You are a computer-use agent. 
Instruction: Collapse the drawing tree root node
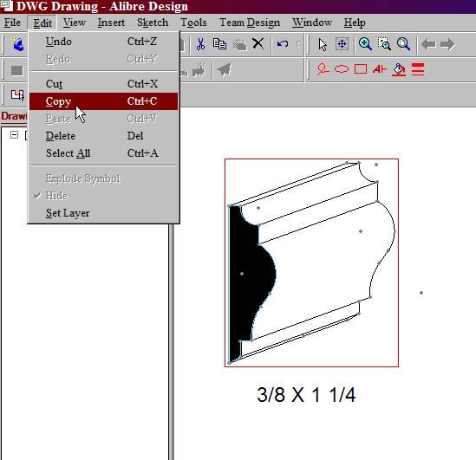(14, 134)
